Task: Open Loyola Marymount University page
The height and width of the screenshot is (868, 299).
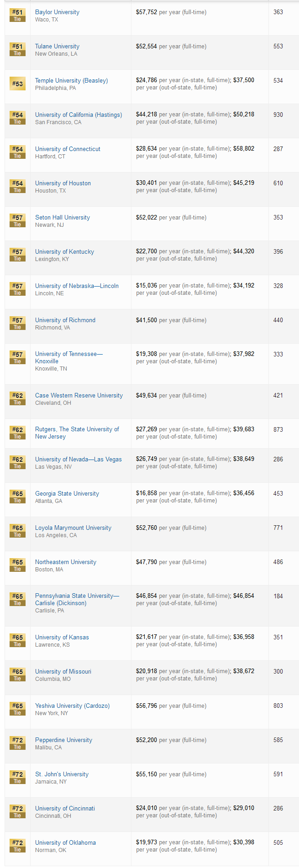Action: 73,528
